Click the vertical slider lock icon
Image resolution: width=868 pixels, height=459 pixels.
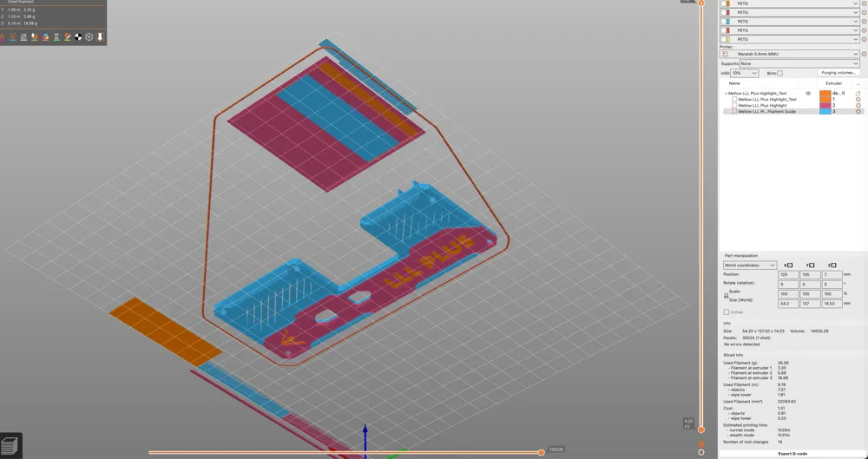(x=701, y=444)
